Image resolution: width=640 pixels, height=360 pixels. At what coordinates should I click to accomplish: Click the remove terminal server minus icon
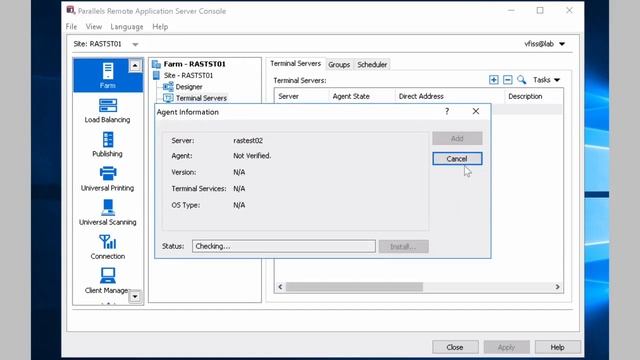[x=507, y=80]
